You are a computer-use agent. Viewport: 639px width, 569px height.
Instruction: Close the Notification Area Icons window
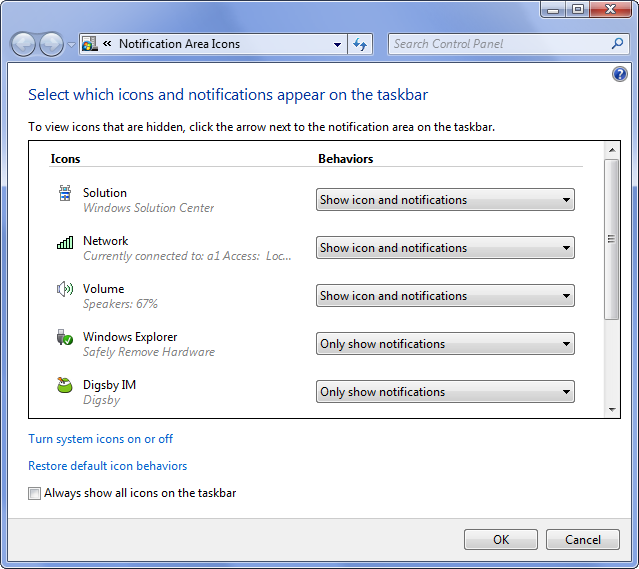[610, 9]
